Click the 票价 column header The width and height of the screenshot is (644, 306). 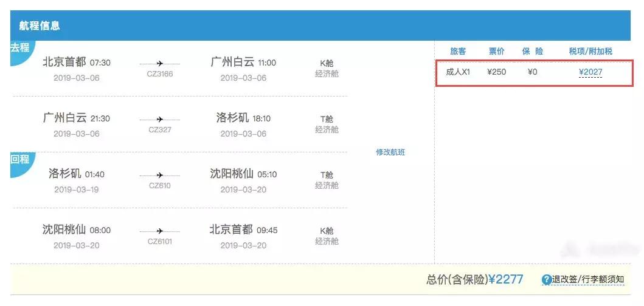click(497, 51)
